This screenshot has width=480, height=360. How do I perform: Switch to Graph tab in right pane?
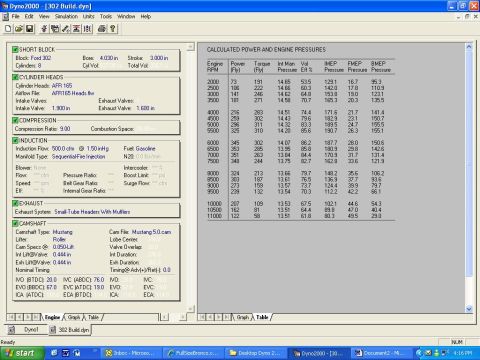(x=243, y=317)
